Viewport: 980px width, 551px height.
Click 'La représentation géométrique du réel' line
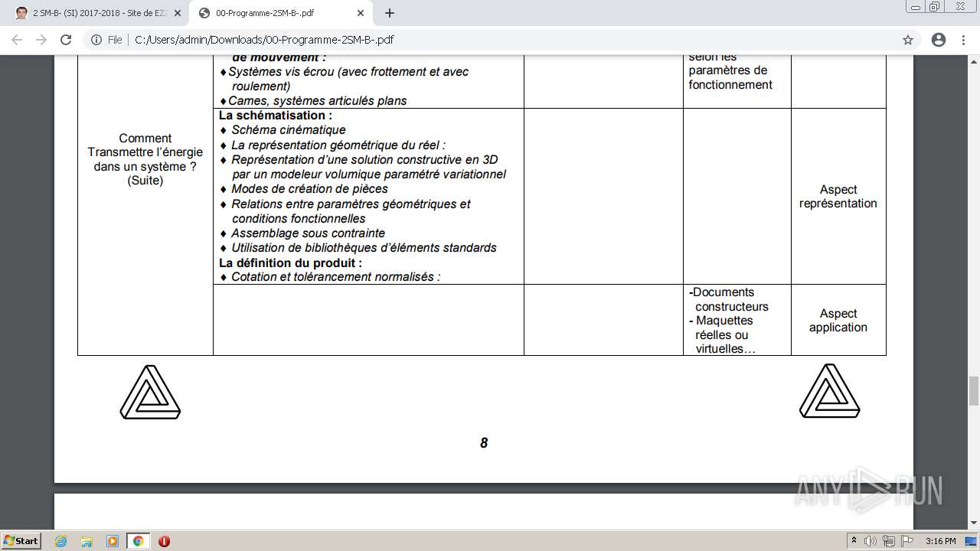pyautogui.click(x=338, y=145)
